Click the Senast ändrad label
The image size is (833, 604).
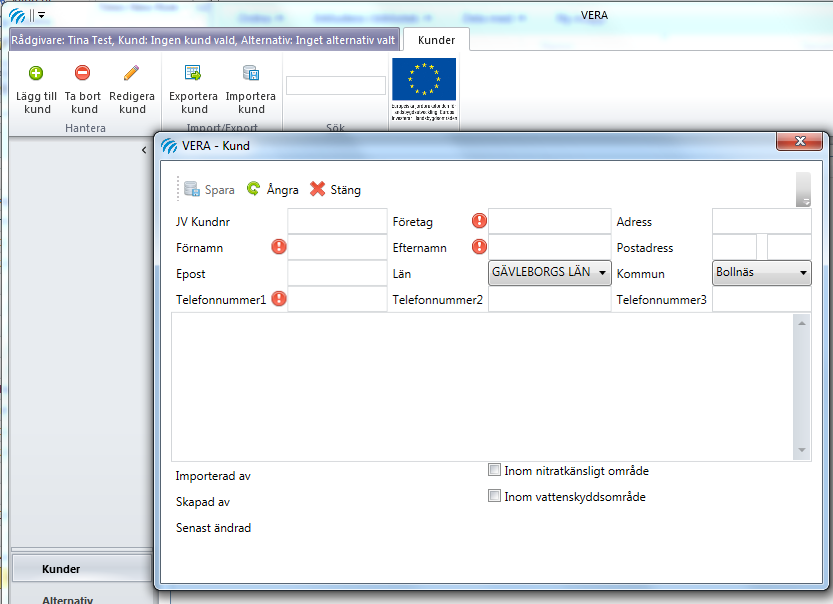tap(214, 528)
